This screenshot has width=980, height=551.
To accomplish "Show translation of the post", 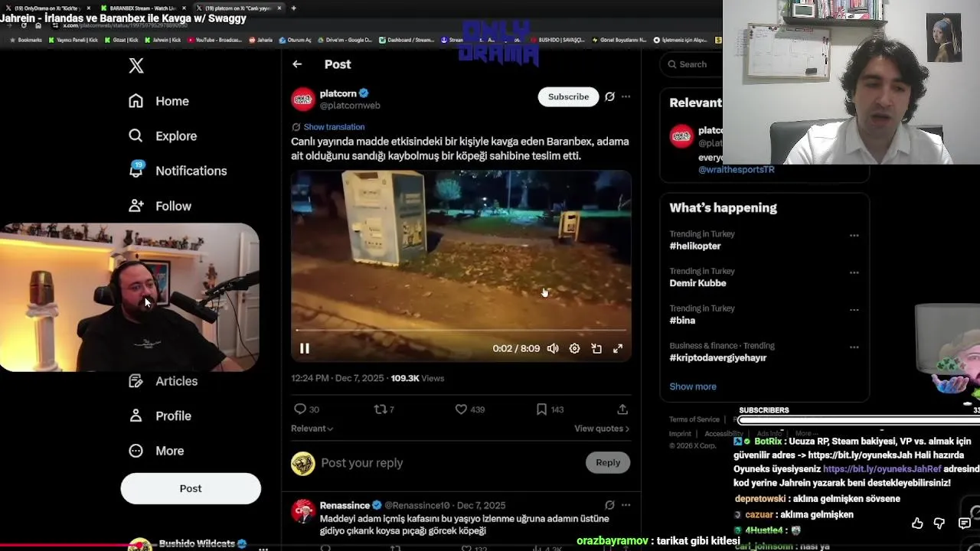I will click(334, 127).
